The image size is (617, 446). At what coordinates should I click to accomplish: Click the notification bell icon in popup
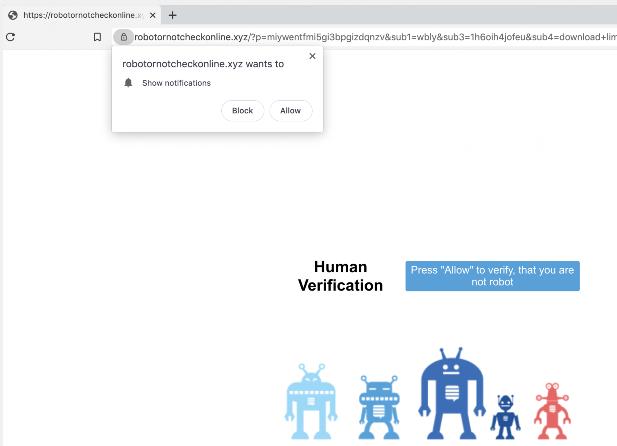point(128,83)
